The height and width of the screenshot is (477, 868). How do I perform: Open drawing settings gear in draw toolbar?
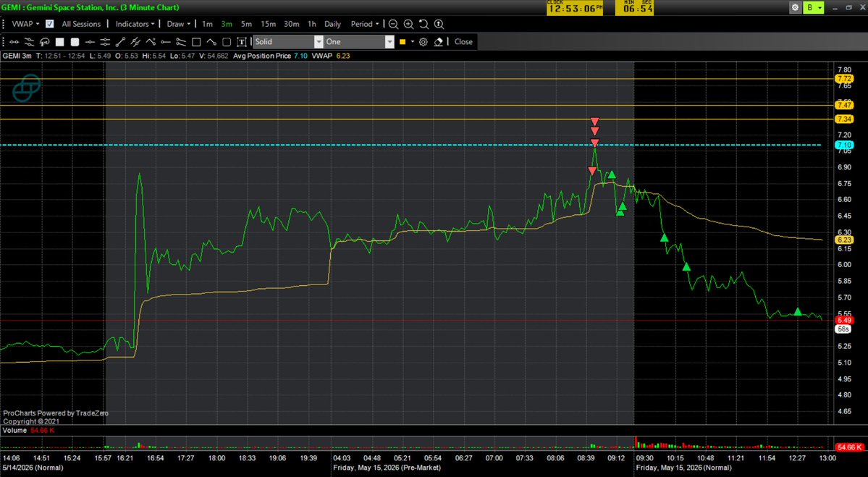424,41
